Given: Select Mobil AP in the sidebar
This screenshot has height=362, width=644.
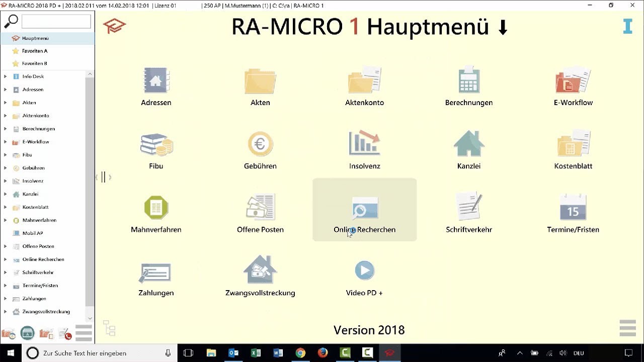Looking at the screenshot, I should (33, 233).
